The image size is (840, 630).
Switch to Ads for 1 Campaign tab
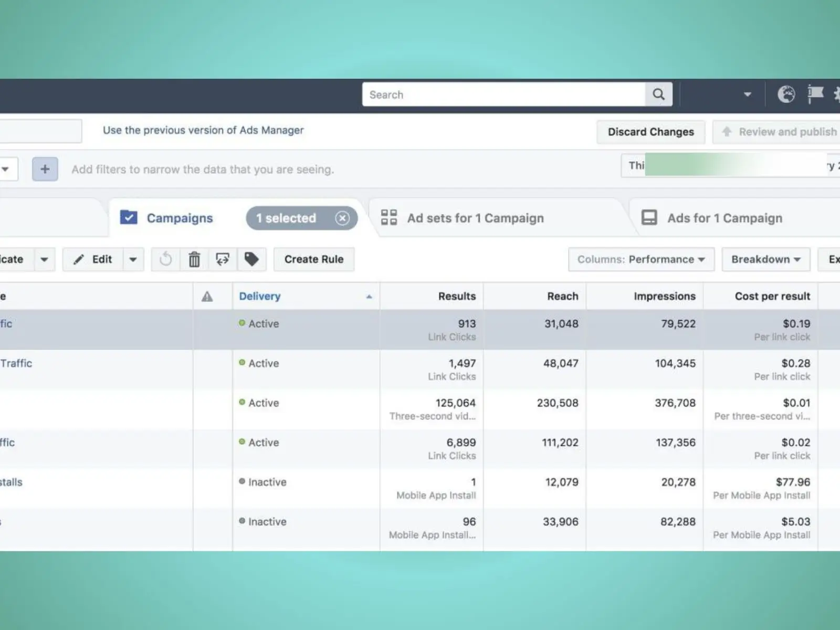click(724, 218)
